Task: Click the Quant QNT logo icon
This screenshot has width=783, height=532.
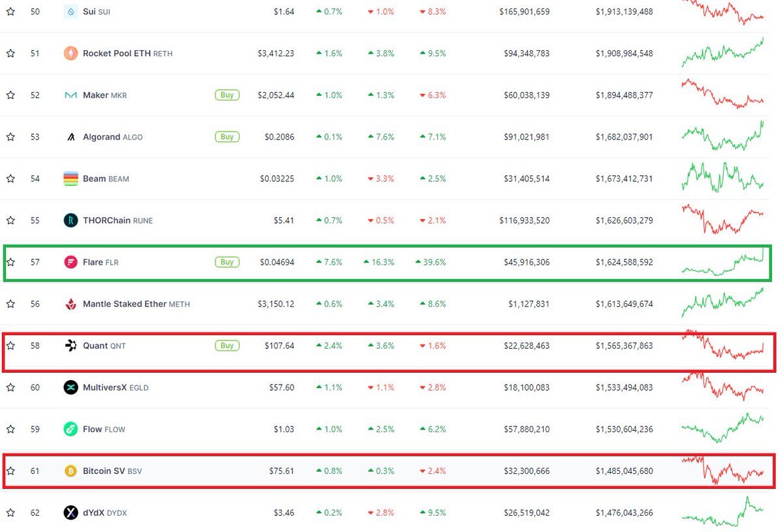Action: coord(70,346)
